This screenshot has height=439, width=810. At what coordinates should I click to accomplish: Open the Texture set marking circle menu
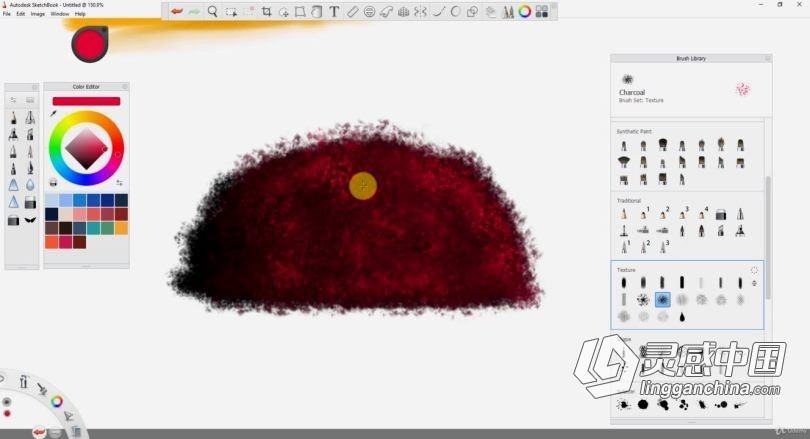[754, 270]
